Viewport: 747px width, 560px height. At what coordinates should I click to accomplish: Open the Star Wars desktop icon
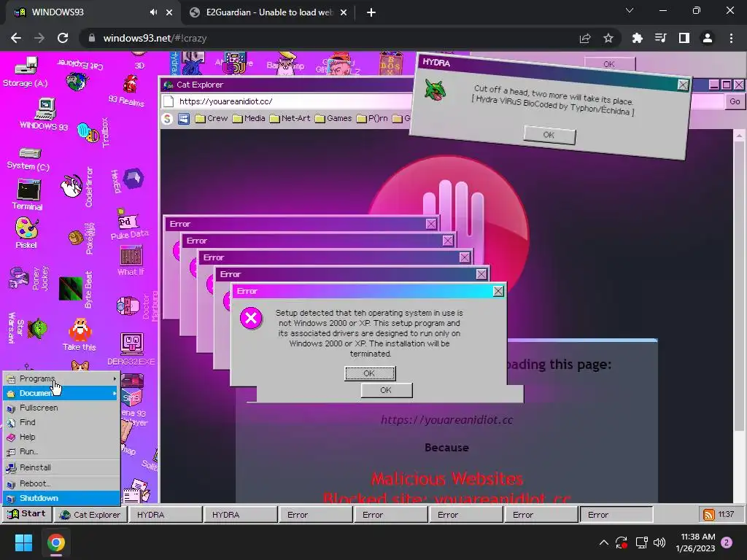tap(28, 327)
